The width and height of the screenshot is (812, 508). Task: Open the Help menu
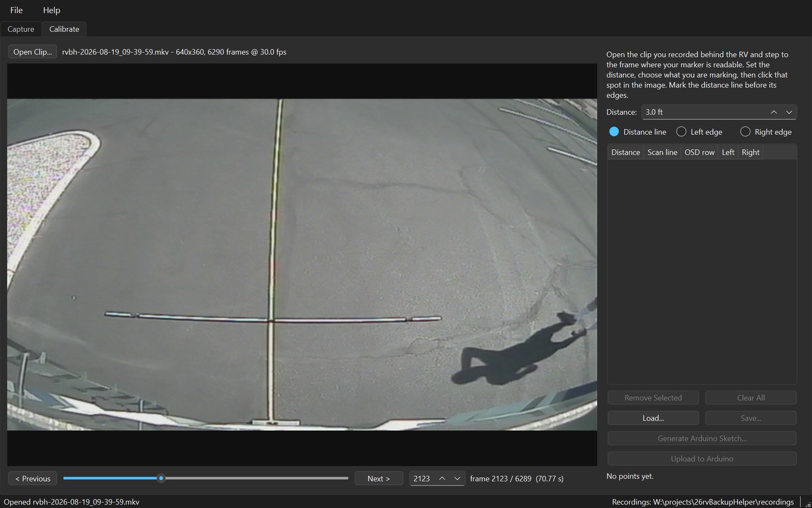coord(51,10)
